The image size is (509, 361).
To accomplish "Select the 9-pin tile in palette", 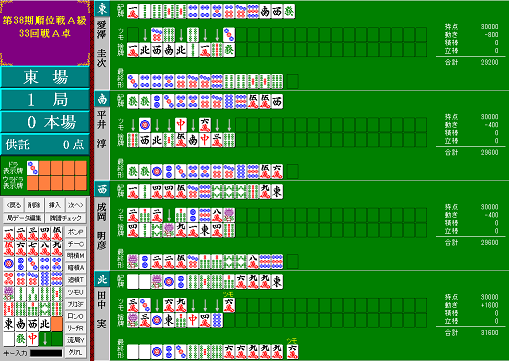I will (x=57, y=279).
